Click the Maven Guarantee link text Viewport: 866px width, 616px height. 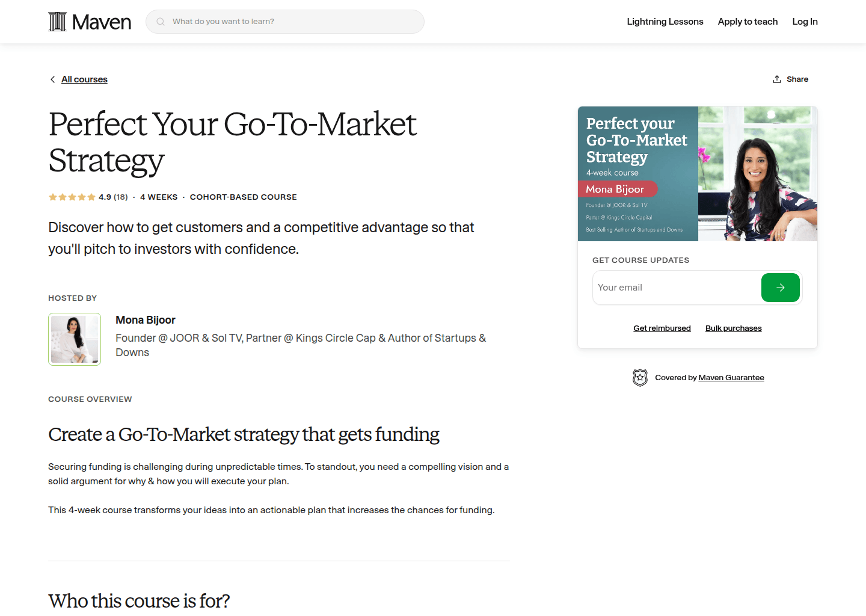point(731,377)
